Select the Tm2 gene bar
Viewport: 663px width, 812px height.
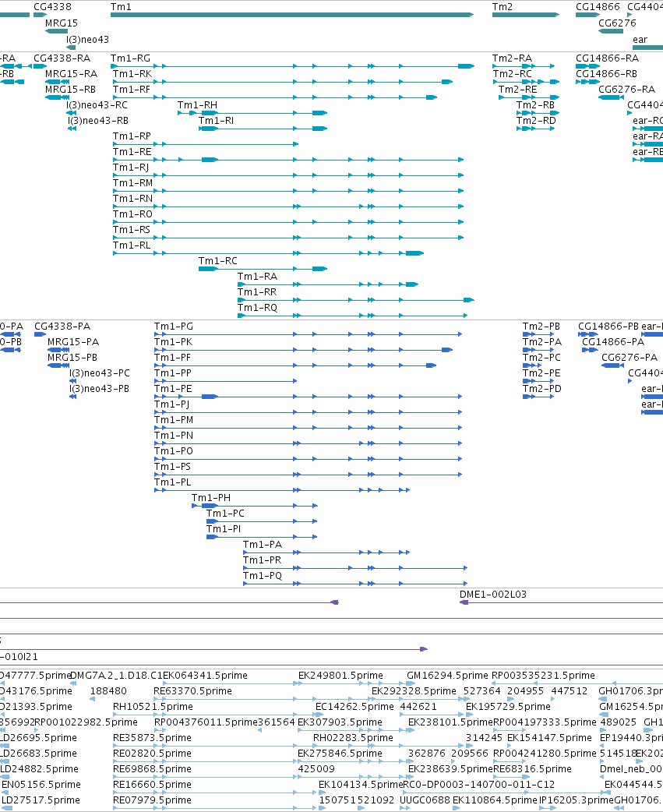click(526, 15)
